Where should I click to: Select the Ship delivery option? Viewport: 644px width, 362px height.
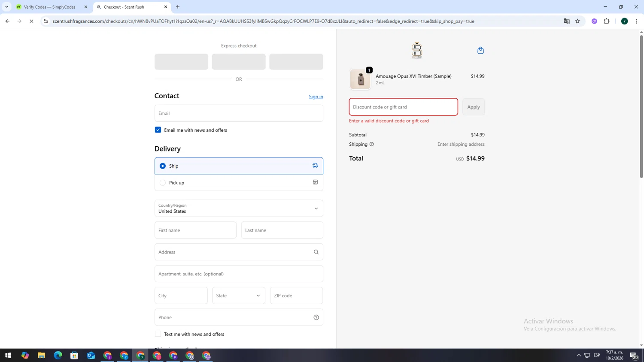[x=239, y=166]
